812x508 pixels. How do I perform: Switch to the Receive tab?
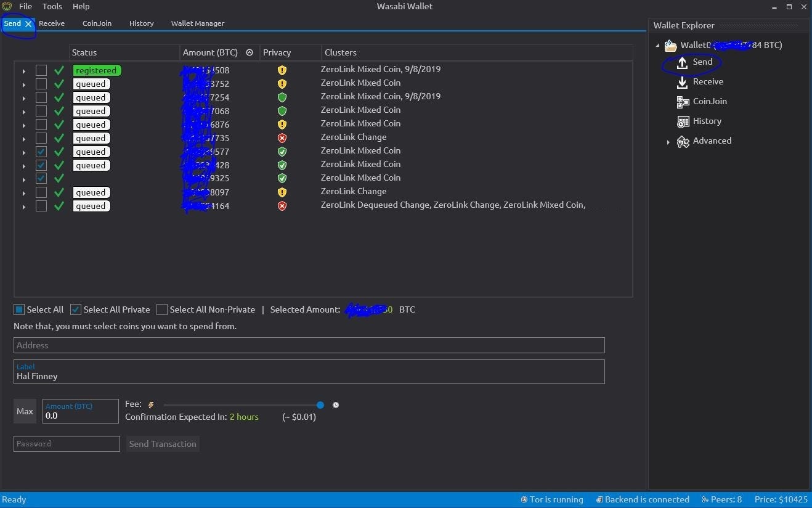tap(52, 23)
